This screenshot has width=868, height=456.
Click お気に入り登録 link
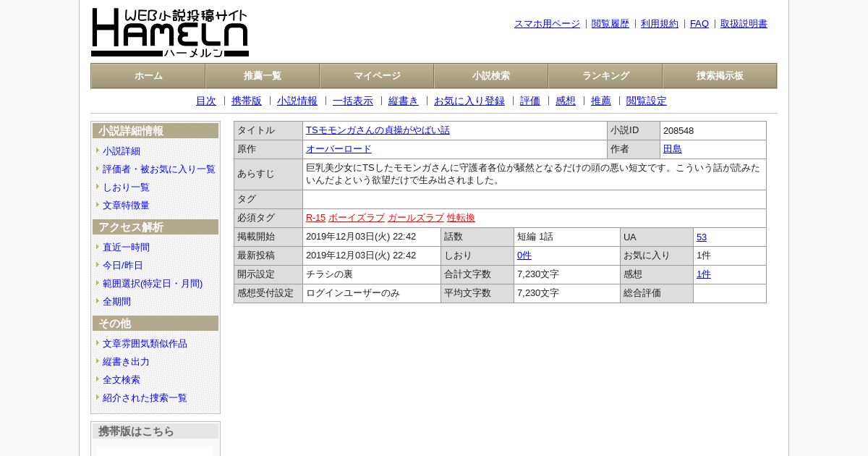coord(469,101)
